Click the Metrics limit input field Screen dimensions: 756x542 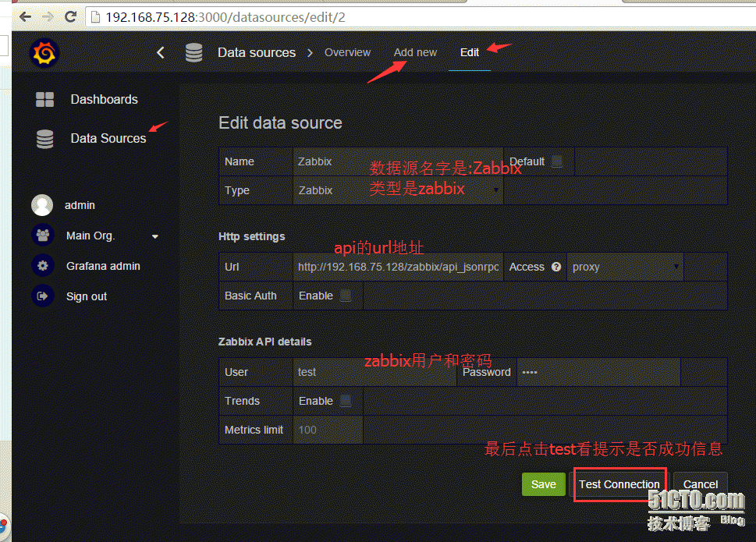pos(328,430)
